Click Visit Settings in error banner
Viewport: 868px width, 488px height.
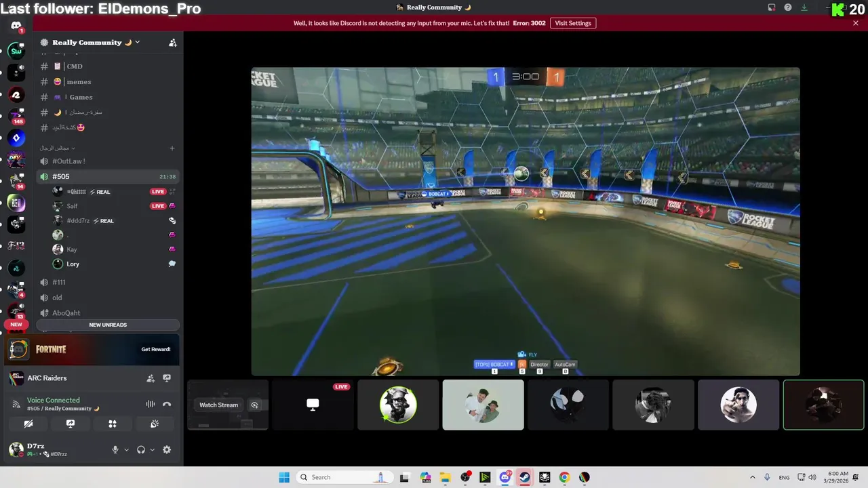click(x=573, y=23)
